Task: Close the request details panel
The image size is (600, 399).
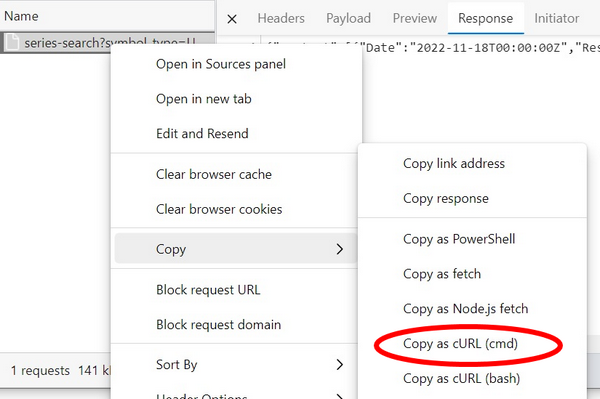Action: pos(232,19)
